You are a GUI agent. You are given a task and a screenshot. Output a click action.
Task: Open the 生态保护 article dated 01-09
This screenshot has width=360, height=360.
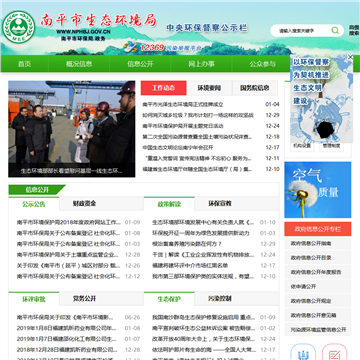click(204, 317)
